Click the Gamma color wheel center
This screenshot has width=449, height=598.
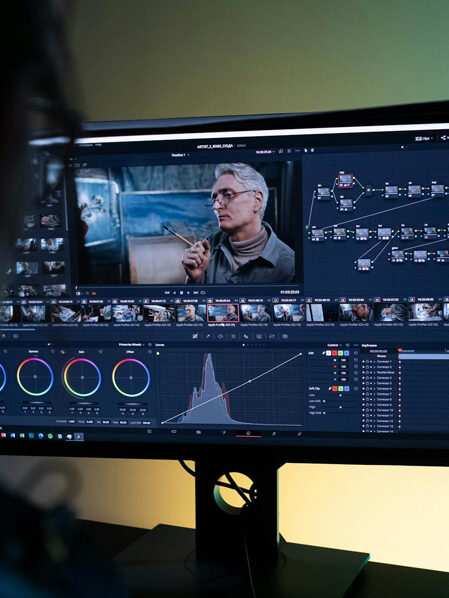35,376
